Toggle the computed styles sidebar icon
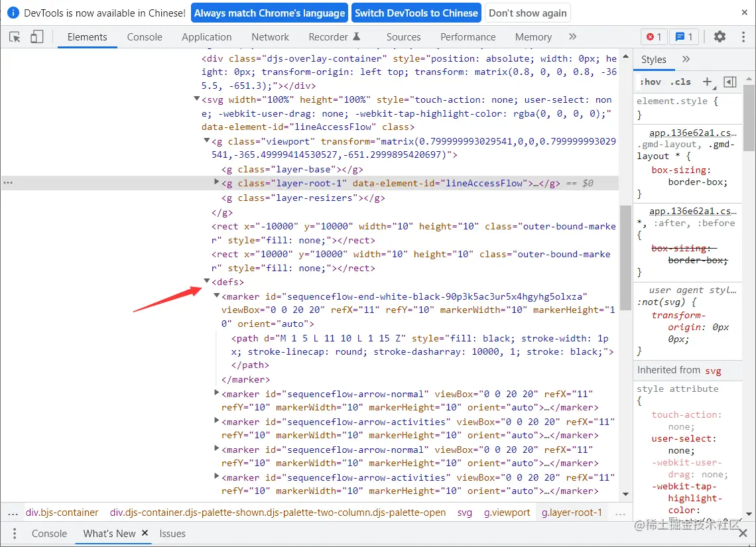The width and height of the screenshot is (756, 547). tap(730, 82)
